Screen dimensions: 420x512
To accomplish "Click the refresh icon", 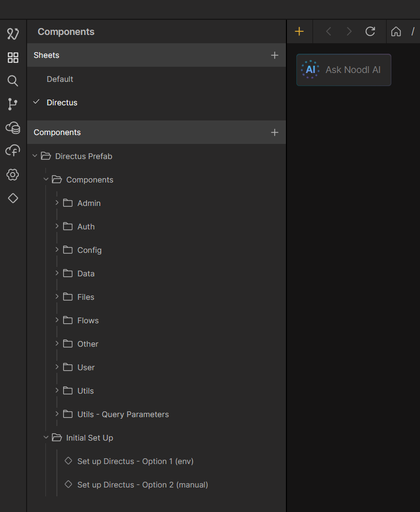I will [370, 31].
